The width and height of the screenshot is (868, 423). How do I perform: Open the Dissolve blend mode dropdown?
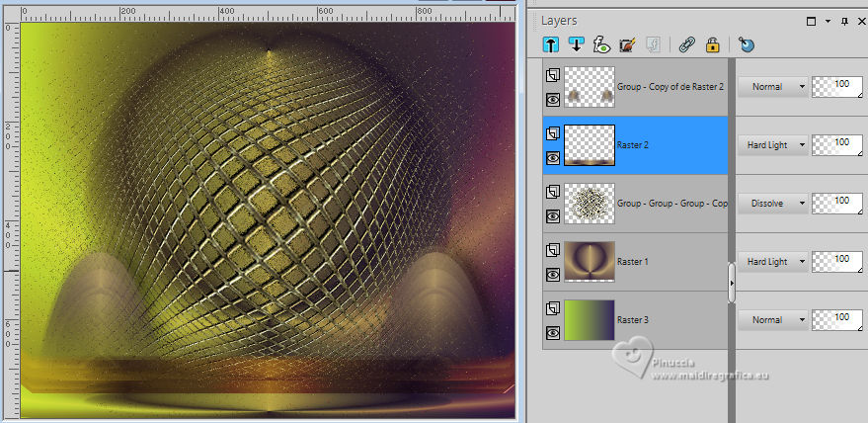pos(773,204)
